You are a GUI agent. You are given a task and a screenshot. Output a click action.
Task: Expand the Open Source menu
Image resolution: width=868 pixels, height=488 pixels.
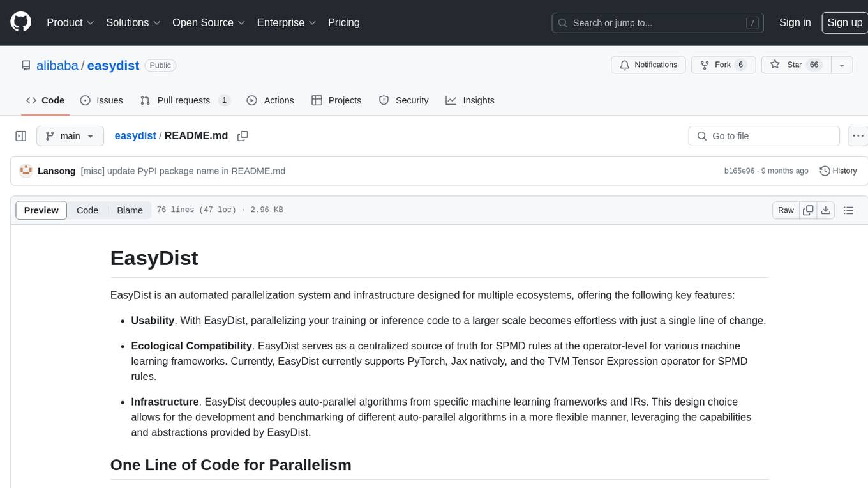click(x=209, y=22)
